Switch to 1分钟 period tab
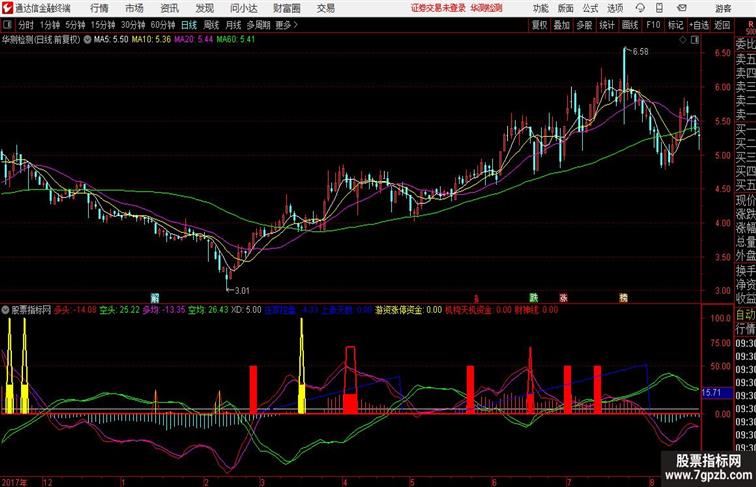The image size is (756, 487). [50, 25]
